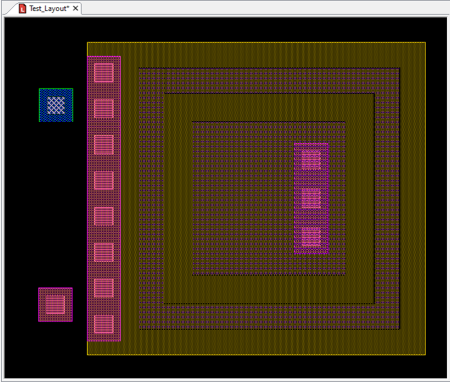The height and width of the screenshot is (382, 450).
Task: Switch to the Test_Layout* tab
Action: [49, 9]
